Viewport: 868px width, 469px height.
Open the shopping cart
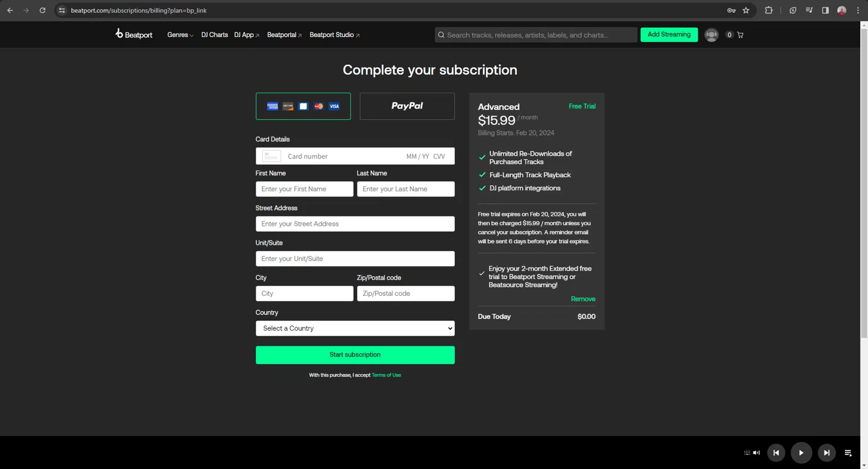[x=740, y=35]
